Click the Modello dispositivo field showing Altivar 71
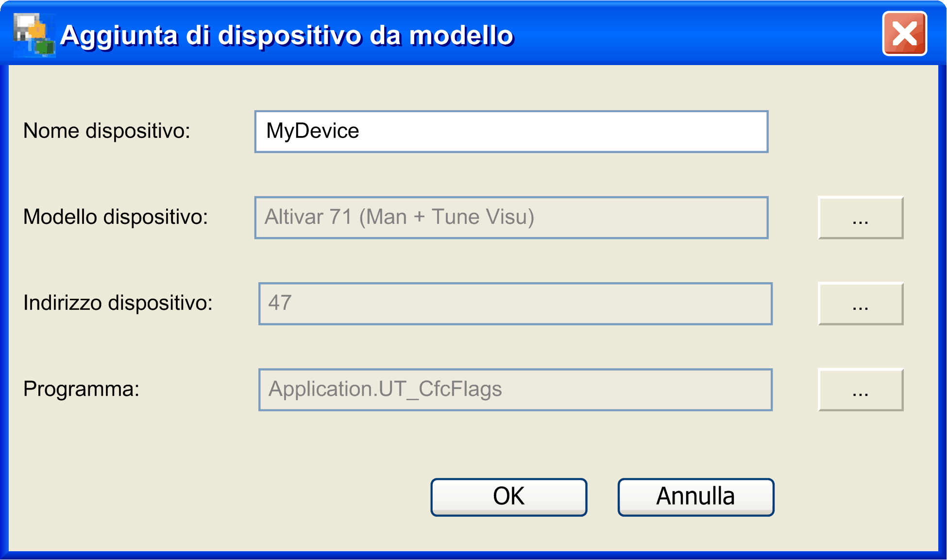This screenshot has height=560, width=947. click(511, 218)
